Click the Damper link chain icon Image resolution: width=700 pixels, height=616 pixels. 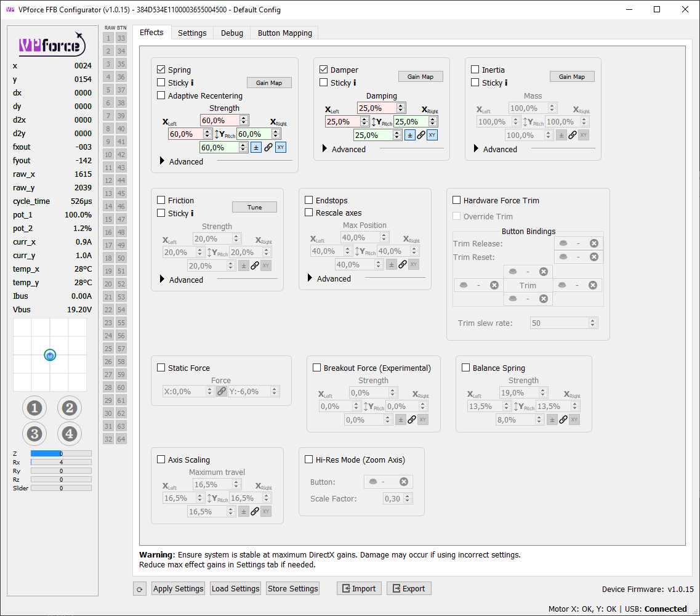[421, 135]
